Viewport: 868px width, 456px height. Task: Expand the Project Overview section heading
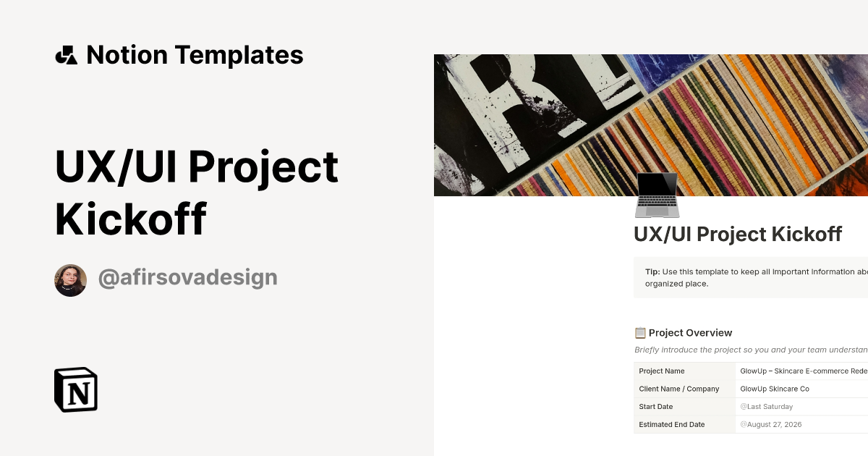pyautogui.click(x=689, y=332)
